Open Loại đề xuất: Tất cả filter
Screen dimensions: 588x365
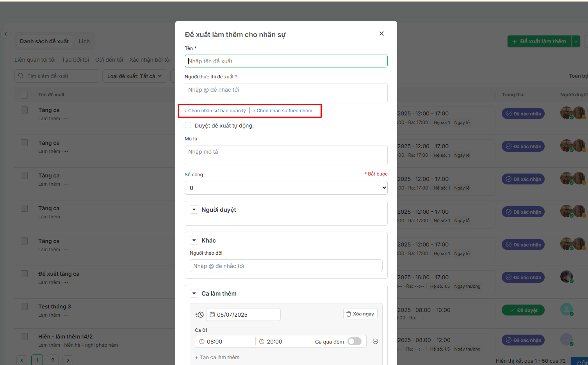tap(135, 76)
